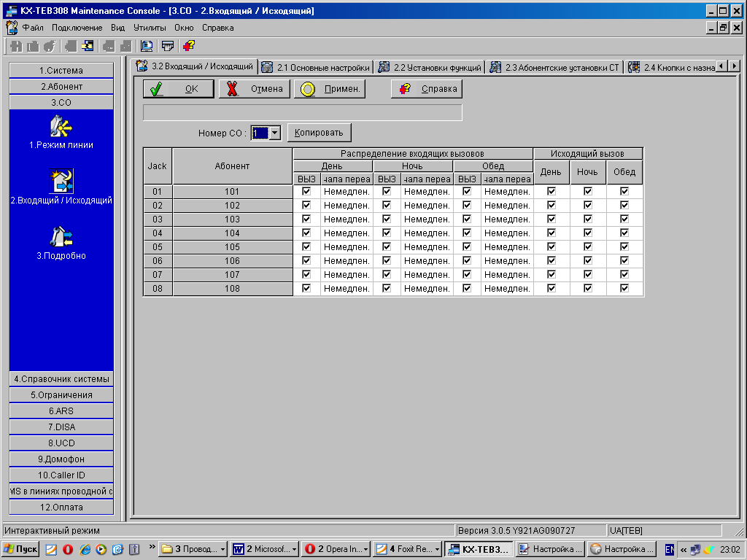The image size is (747, 560).
Task: Open the 7.DISA sidebar section
Action: coord(61,427)
